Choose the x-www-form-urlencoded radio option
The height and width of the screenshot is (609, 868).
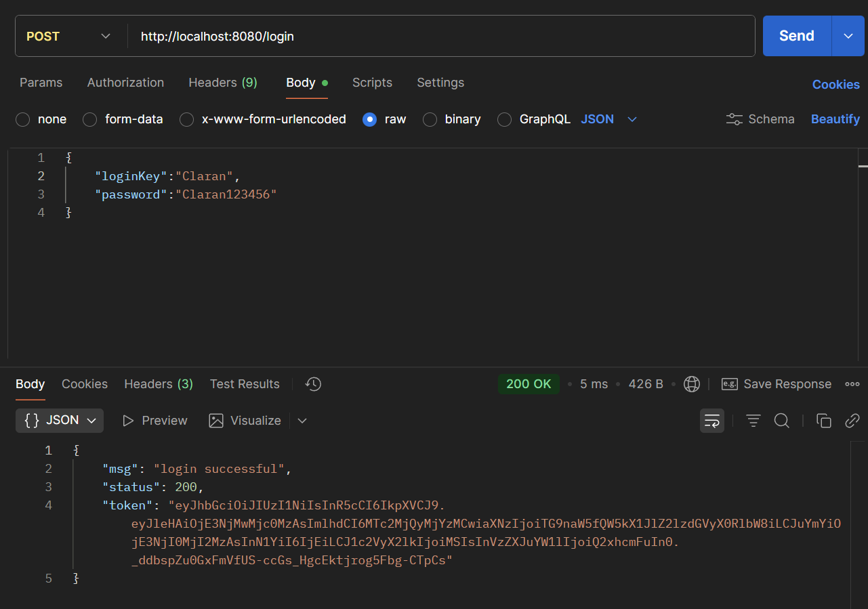coord(187,120)
